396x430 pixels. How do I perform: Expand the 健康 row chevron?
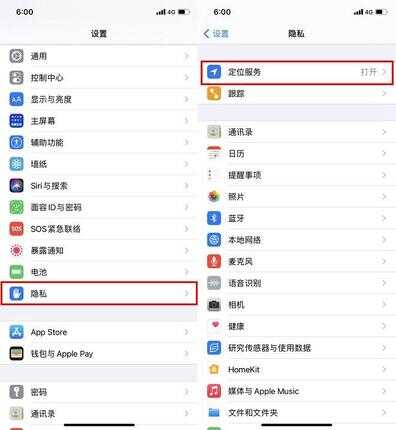384,326
